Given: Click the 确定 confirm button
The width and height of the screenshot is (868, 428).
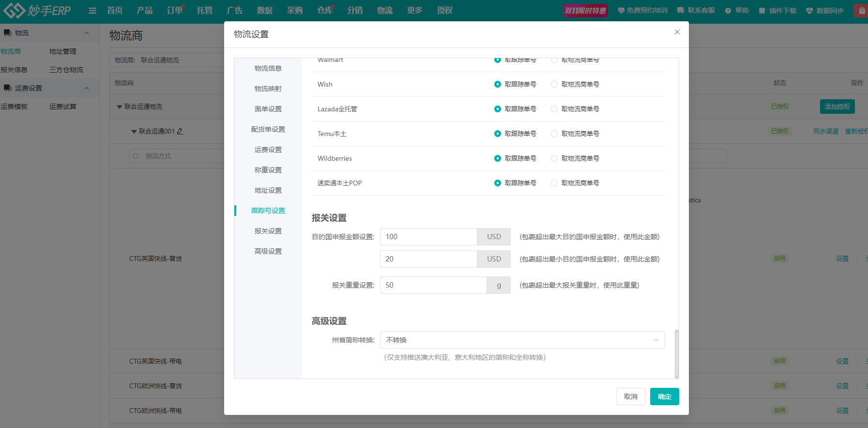Looking at the screenshot, I should pyautogui.click(x=664, y=397).
